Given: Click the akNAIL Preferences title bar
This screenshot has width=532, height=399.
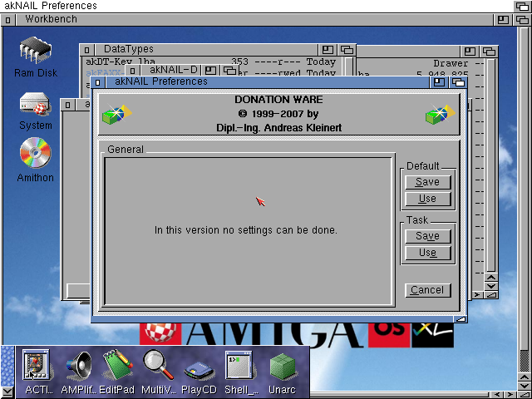Looking at the screenshot, I should click(x=267, y=82).
